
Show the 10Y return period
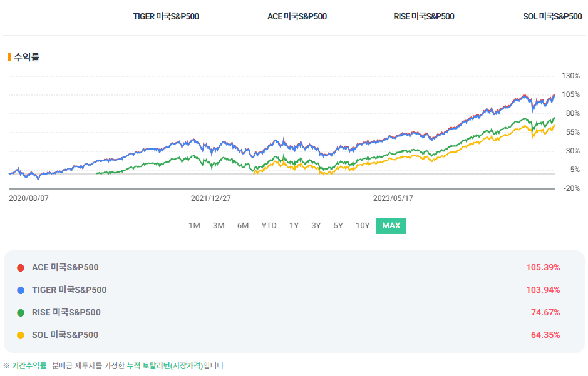click(363, 226)
